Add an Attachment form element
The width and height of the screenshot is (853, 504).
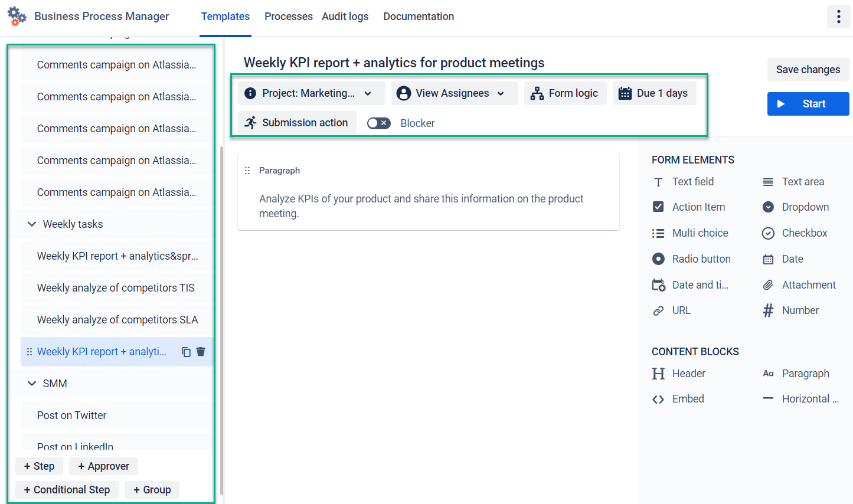799,285
